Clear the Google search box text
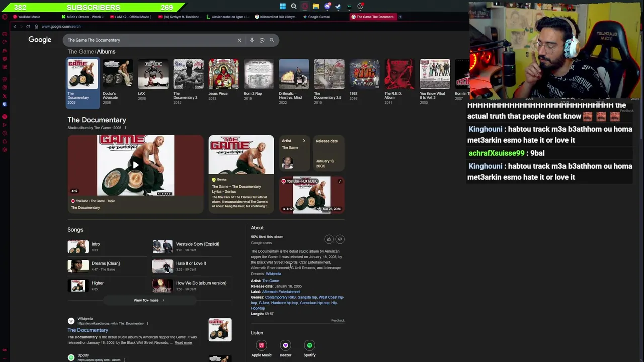This screenshot has height=362, width=644. (239, 40)
